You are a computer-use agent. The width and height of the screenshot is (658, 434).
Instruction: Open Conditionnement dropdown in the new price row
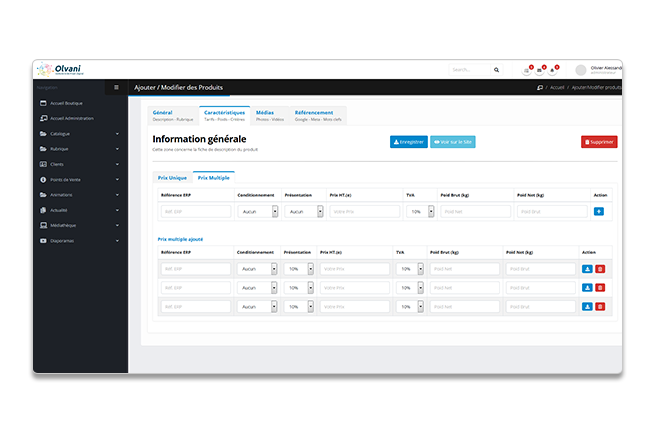point(258,212)
